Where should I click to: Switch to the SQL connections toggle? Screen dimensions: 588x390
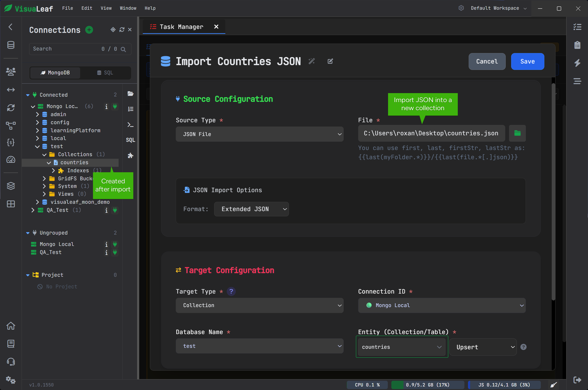tap(105, 73)
